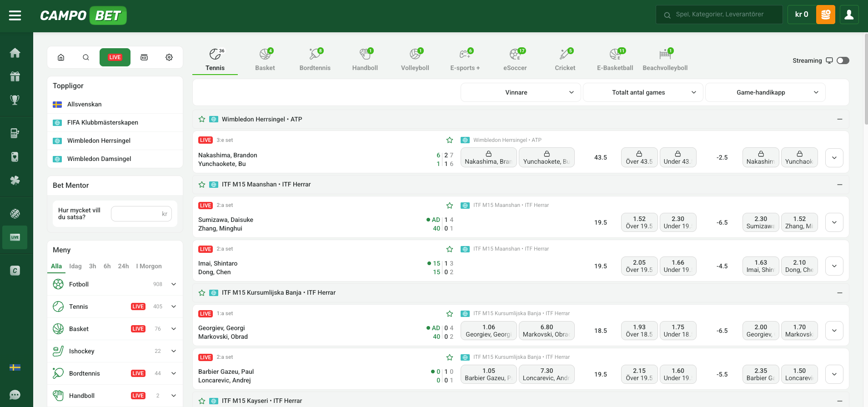Bet on Georgiev winner odds 1.06

[489, 331]
